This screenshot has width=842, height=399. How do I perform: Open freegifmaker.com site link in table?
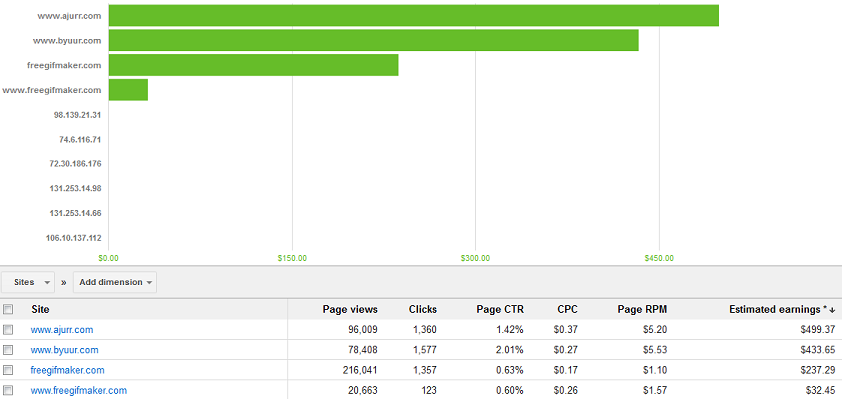coord(68,371)
